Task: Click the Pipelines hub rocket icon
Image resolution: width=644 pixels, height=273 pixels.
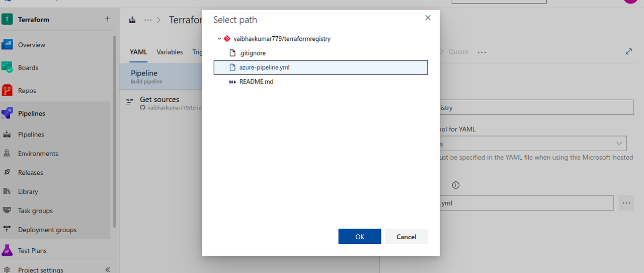Action: (7, 113)
